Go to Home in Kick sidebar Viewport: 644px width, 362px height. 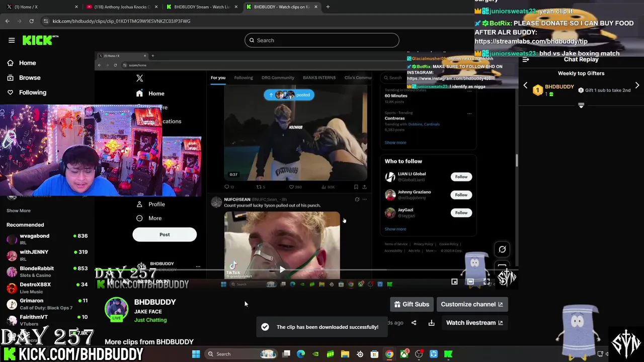[x=28, y=63]
